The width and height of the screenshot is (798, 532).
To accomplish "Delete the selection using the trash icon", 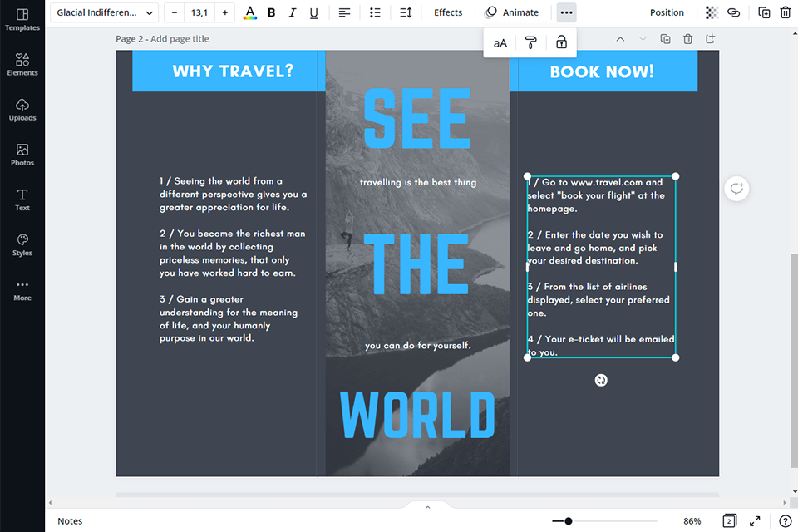I will (785, 12).
